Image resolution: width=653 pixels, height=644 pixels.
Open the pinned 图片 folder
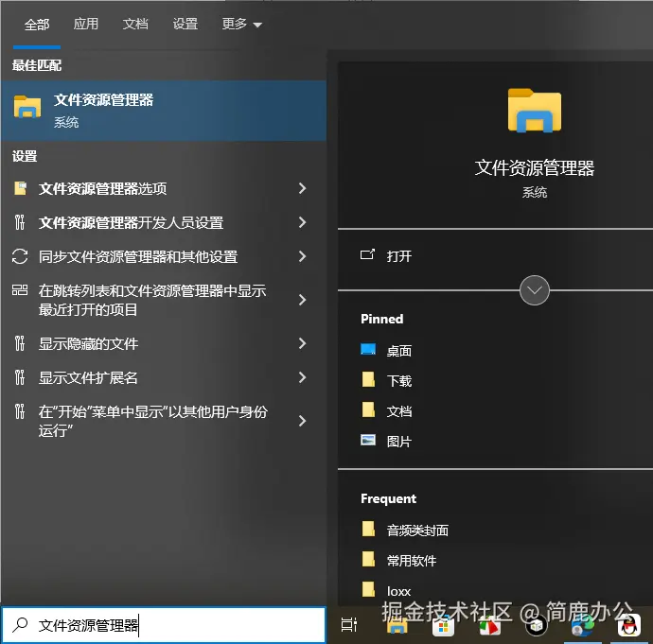click(x=398, y=442)
